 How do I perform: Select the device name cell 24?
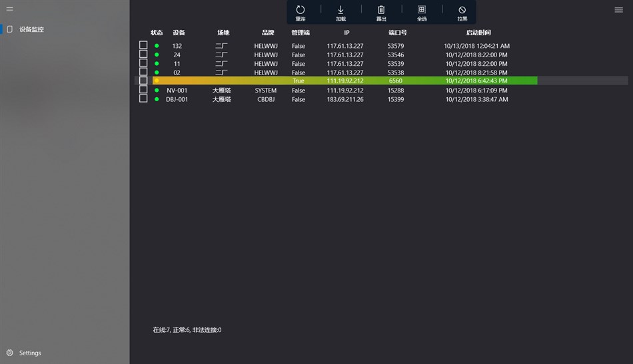tap(177, 55)
